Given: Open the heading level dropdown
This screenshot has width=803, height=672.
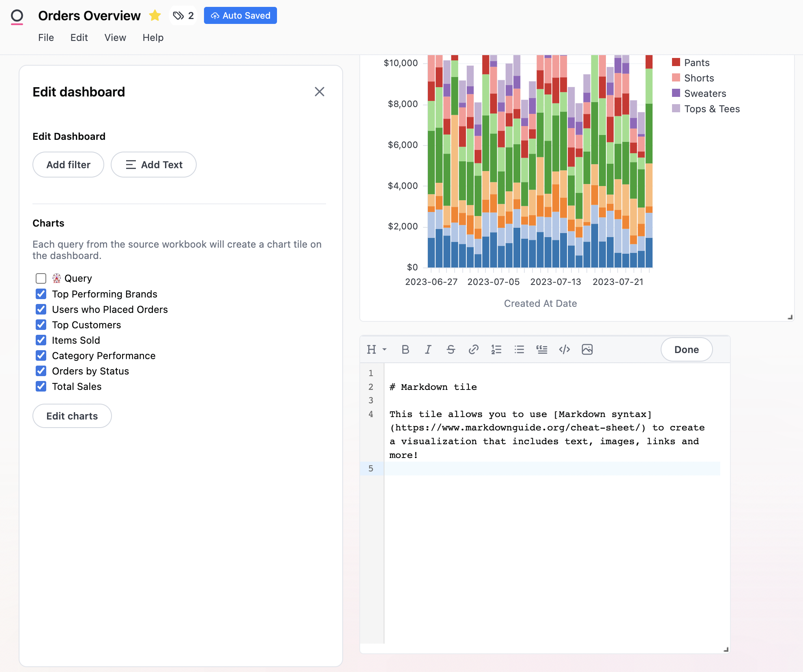Looking at the screenshot, I should point(377,349).
